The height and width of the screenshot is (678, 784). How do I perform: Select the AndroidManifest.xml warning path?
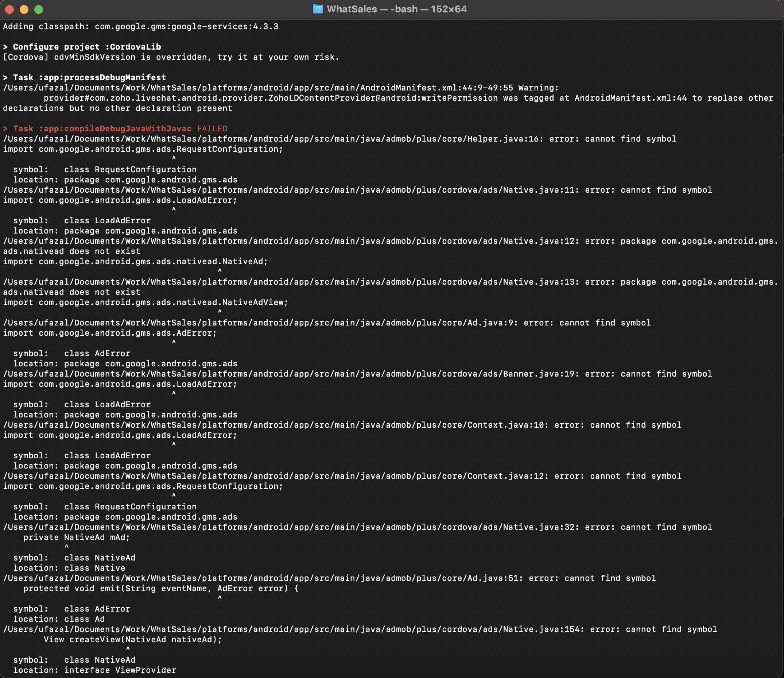pyautogui.click(x=280, y=88)
